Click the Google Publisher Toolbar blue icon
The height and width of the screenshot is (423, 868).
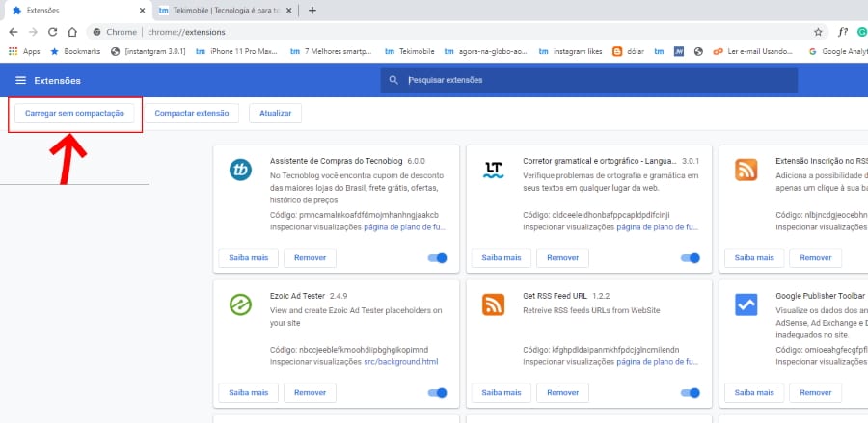pyautogui.click(x=746, y=304)
